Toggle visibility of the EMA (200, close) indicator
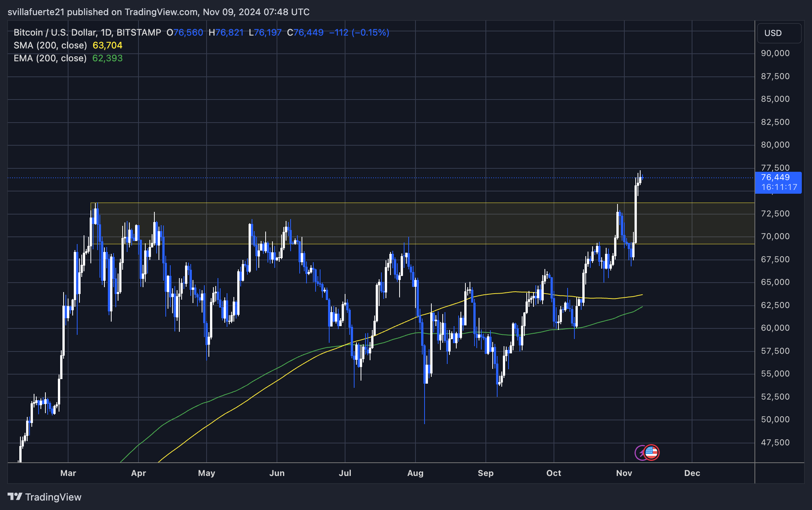Image resolution: width=812 pixels, height=510 pixels. 49,58
